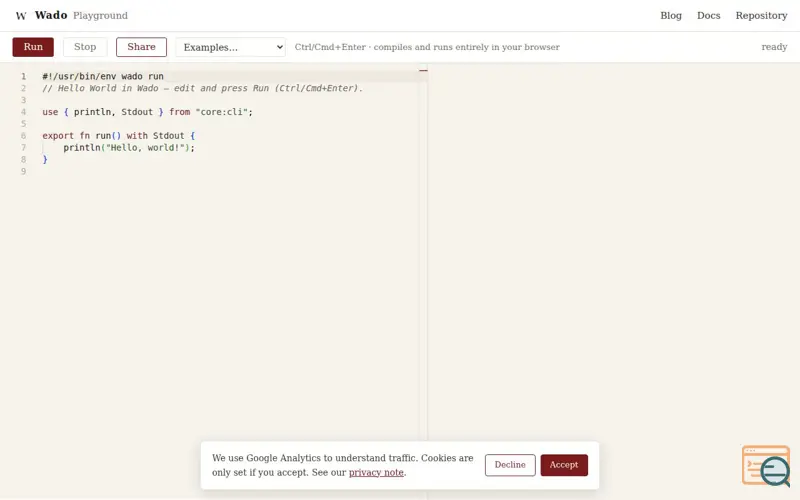Click the Wado title text

click(x=51, y=15)
